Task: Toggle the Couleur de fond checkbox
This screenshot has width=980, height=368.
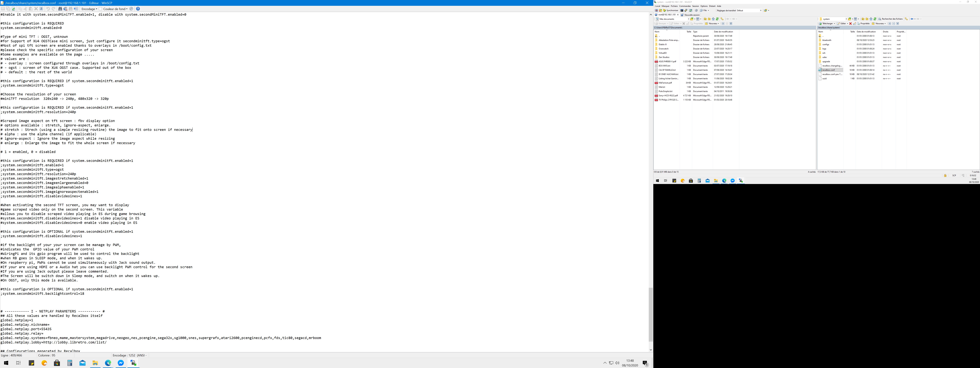Action: (100, 9)
